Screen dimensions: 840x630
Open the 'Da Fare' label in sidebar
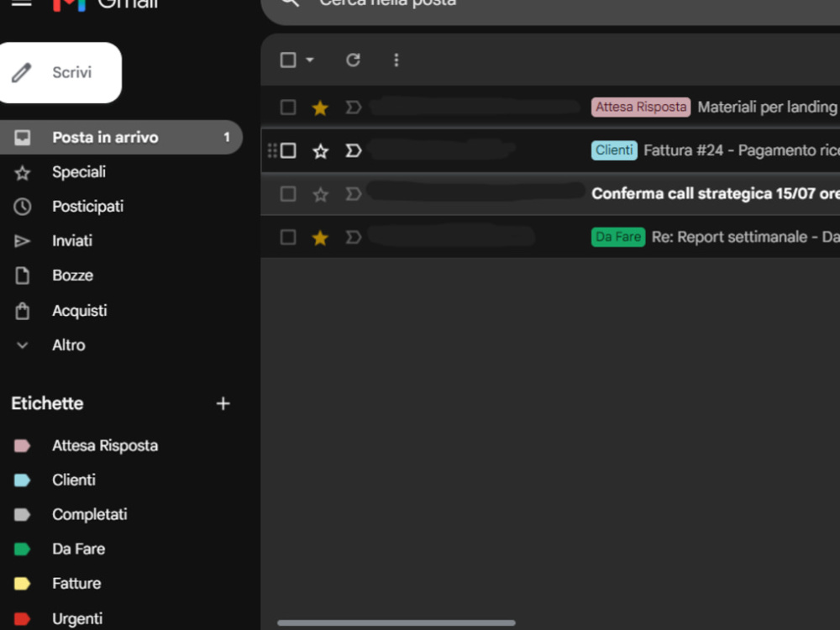click(x=78, y=549)
